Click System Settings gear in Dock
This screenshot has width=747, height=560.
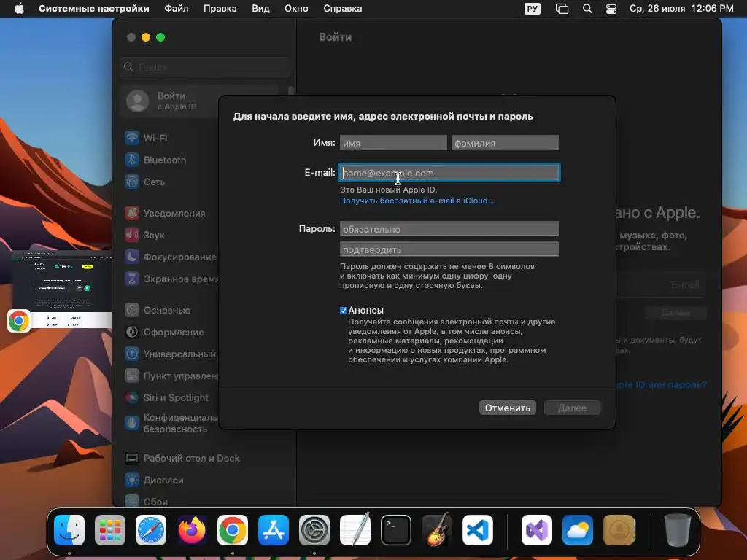[x=314, y=530]
